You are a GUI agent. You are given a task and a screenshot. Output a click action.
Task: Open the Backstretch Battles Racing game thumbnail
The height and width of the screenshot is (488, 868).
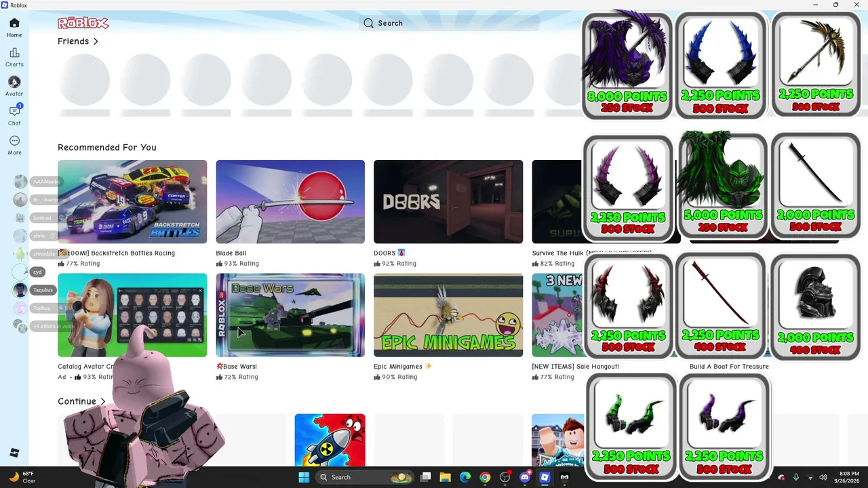pyautogui.click(x=132, y=202)
